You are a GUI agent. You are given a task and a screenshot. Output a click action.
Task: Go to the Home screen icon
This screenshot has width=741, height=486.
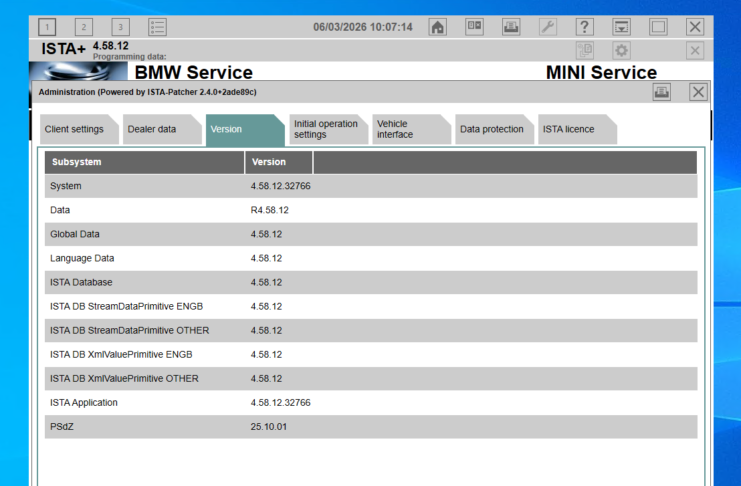438,27
